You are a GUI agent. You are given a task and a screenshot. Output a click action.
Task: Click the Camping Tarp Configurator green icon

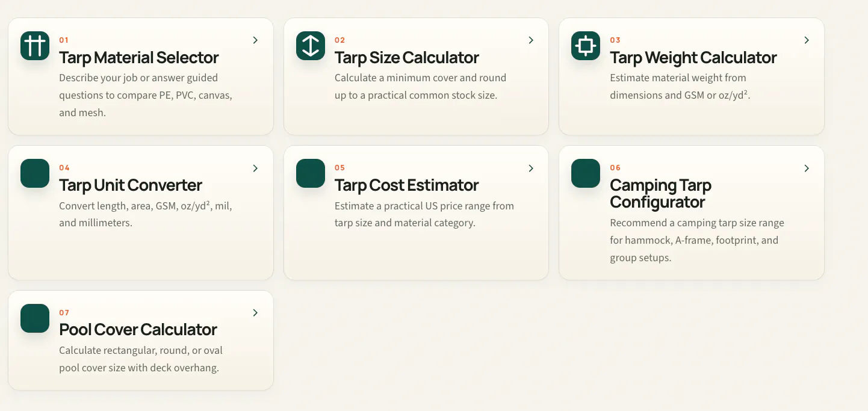coord(586,173)
